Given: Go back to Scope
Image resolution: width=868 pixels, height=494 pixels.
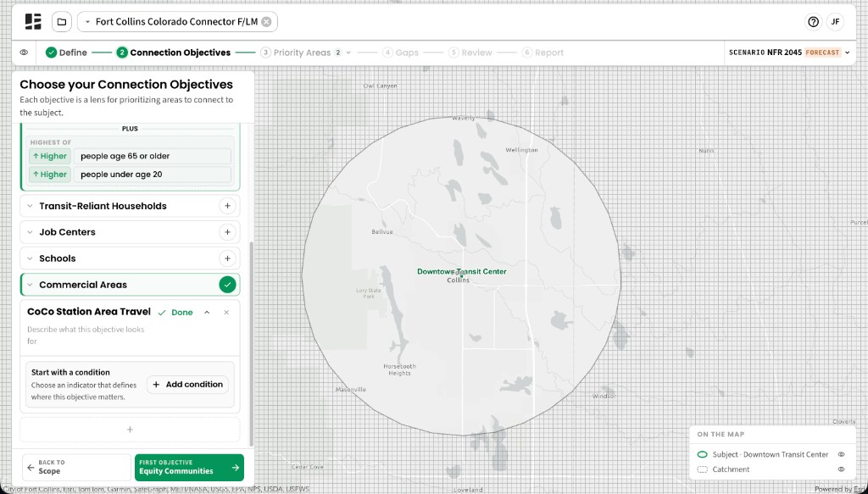Looking at the screenshot, I should (76, 468).
